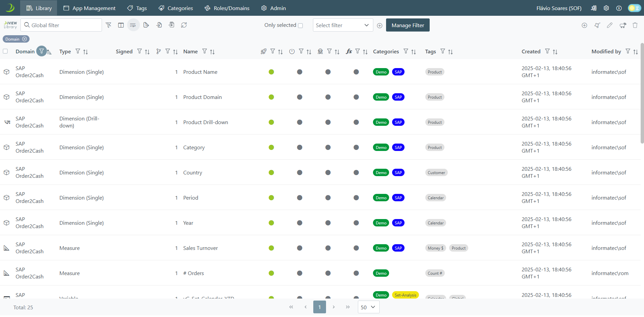Open the Roles/Domains menu item
Image resolution: width=644 pixels, height=317 pixels.
[x=227, y=8]
